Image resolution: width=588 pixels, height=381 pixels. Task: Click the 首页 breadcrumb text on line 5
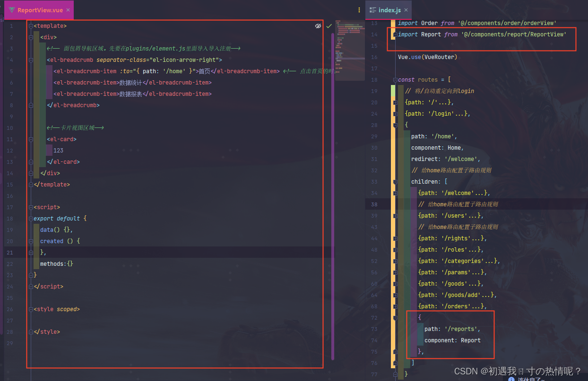click(204, 71)
